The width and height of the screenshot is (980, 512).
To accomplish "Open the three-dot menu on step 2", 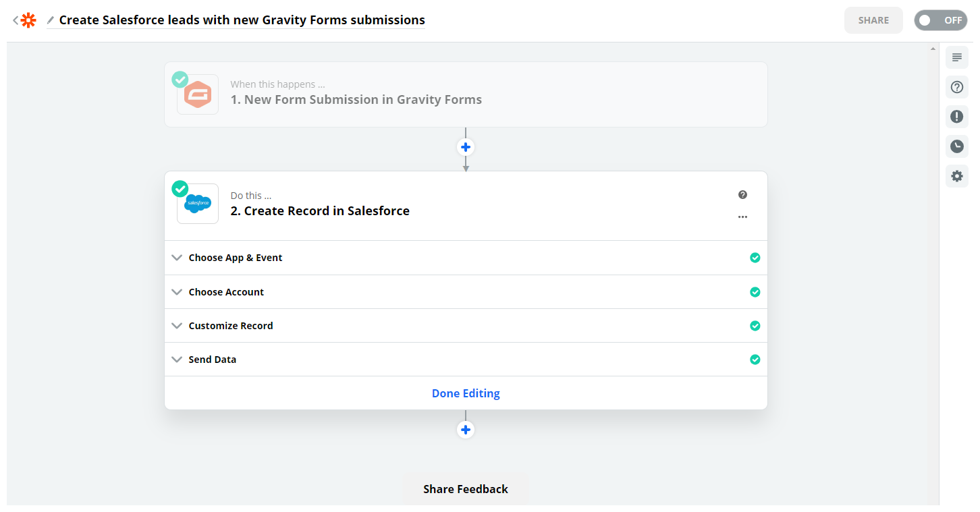I will pos(742,217).
